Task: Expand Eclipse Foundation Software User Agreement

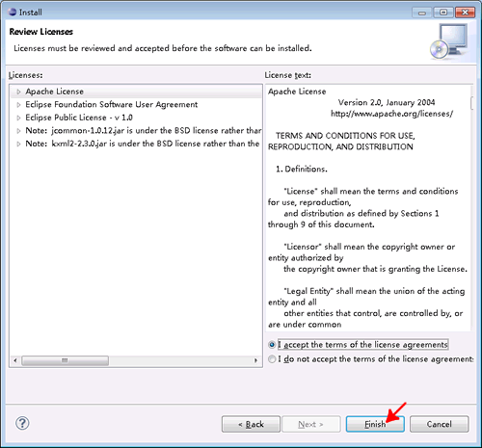Action: tap(18, 105)
